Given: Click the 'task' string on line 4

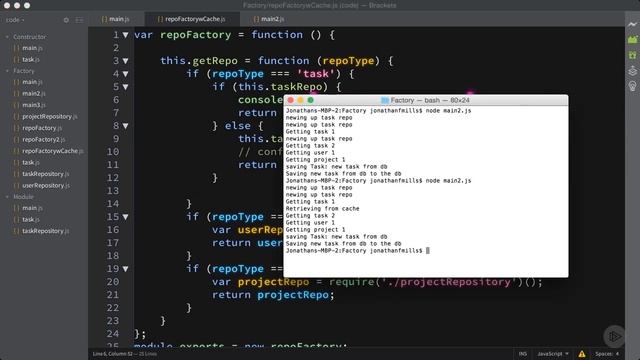Looking at the screenshot, I should [x=316, y=74].
